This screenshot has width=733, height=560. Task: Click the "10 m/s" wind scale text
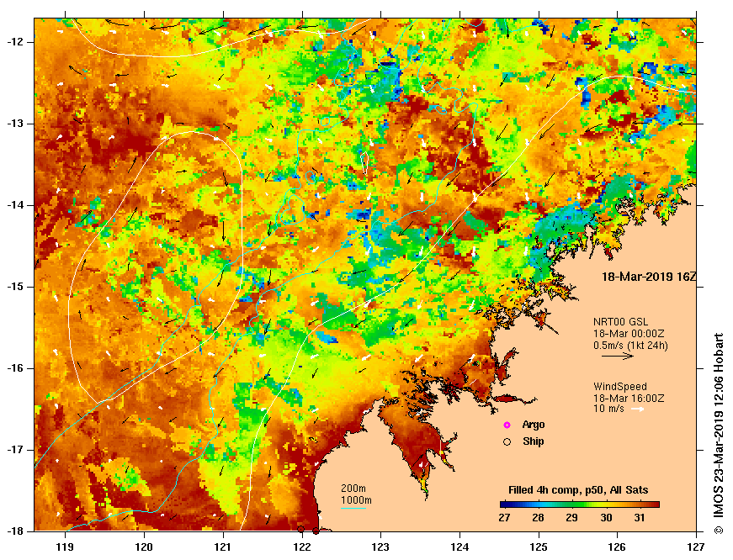[x=608, y=409]
